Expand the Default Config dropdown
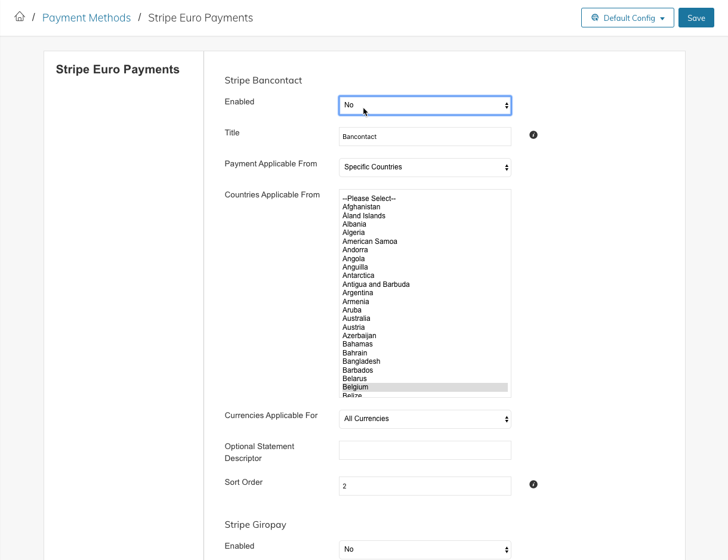The width and height of the screenshot is (728, 560). [x=627, y=18]
